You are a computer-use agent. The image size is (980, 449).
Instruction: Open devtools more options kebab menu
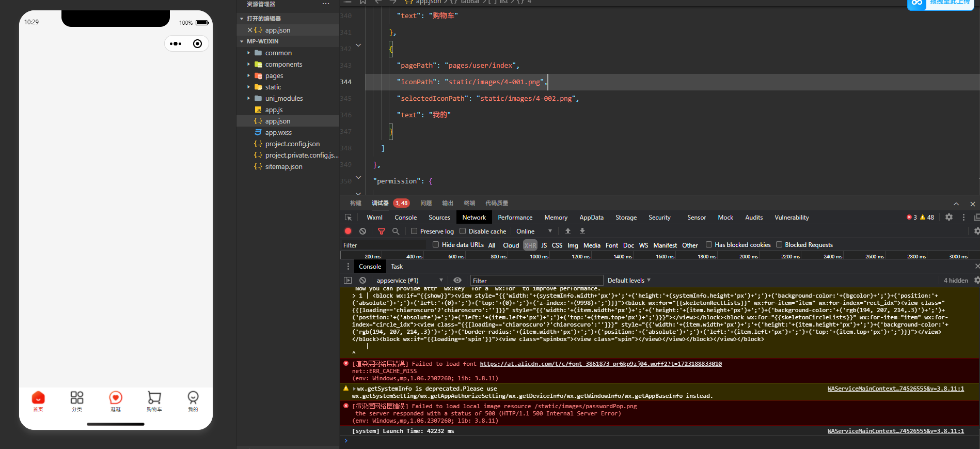click(963, 218)
